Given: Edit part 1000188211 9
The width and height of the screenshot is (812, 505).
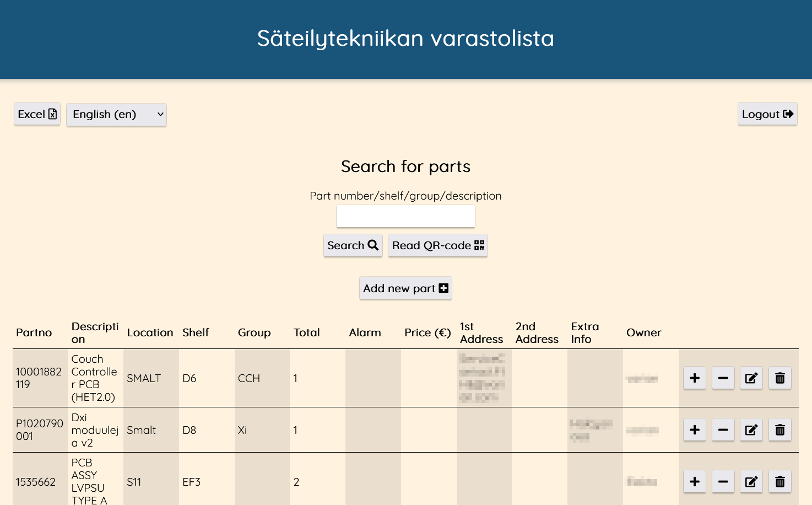Looking at the screenshot, I should (751, 378).
